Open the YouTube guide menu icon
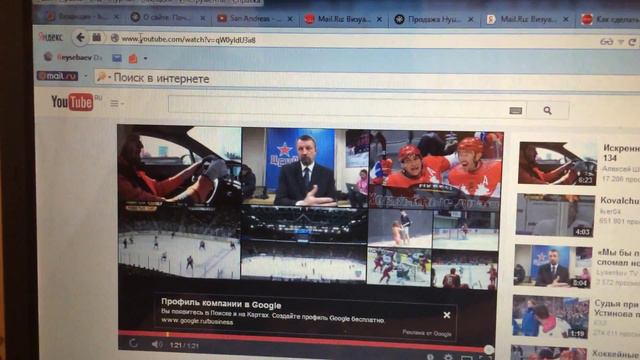This screenshot has height=360, width=640. pos(116,104)
